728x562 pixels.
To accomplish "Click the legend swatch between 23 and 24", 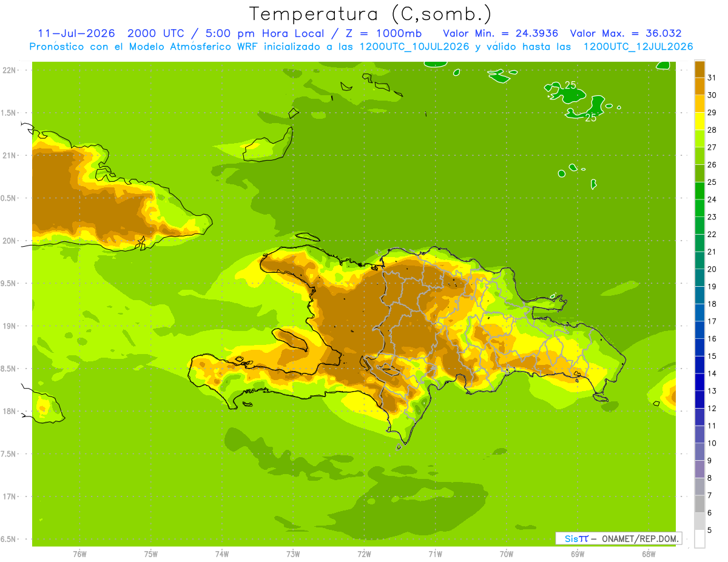I will point(699,208).
